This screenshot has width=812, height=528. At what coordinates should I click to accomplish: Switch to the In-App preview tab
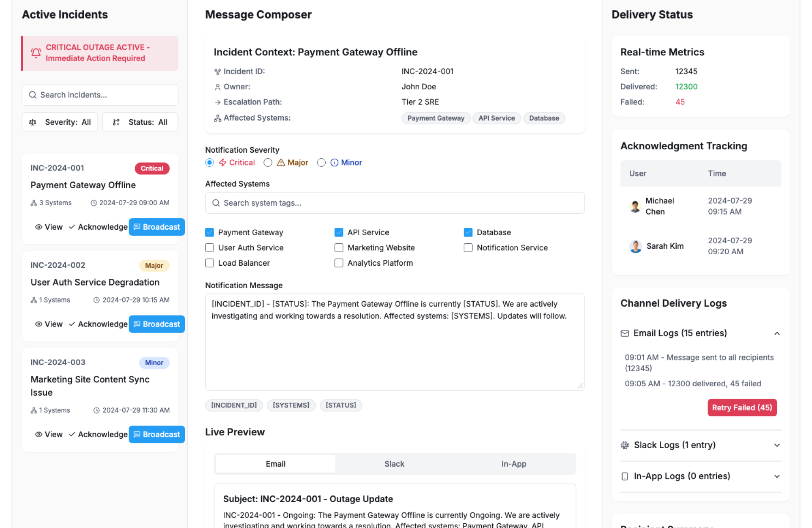click(x=513, y=464)
